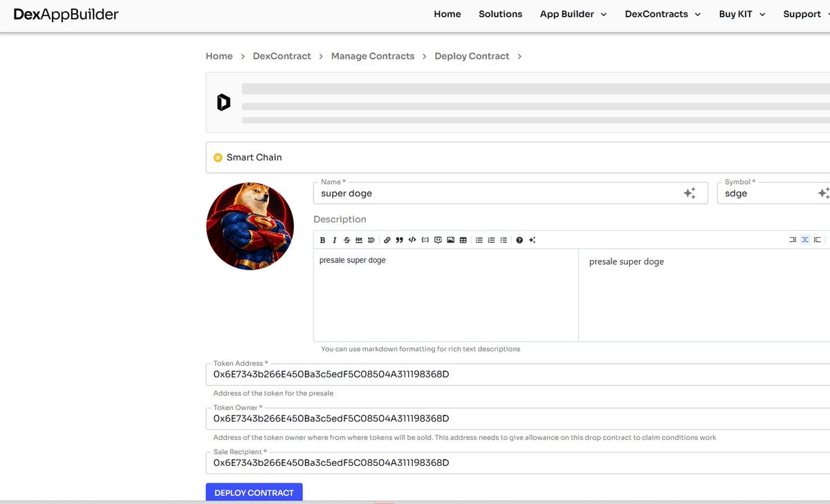Open the Smart Chain network selector
830x504 pixels.
click(518, 158)
